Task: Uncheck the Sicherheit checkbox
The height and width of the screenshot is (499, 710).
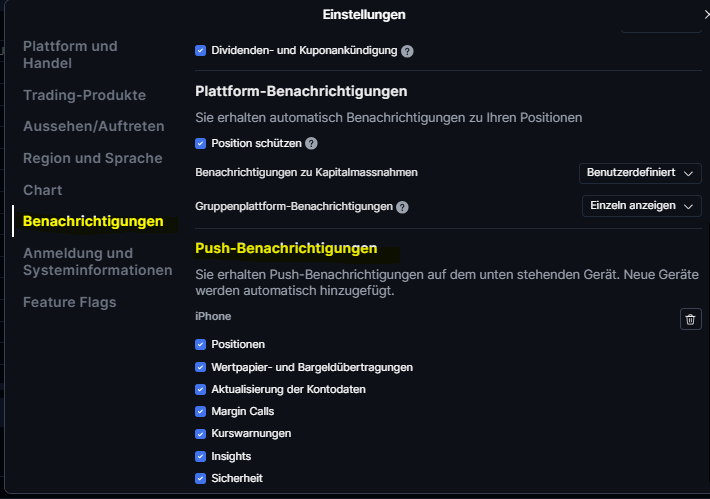Action: [201, 478]
